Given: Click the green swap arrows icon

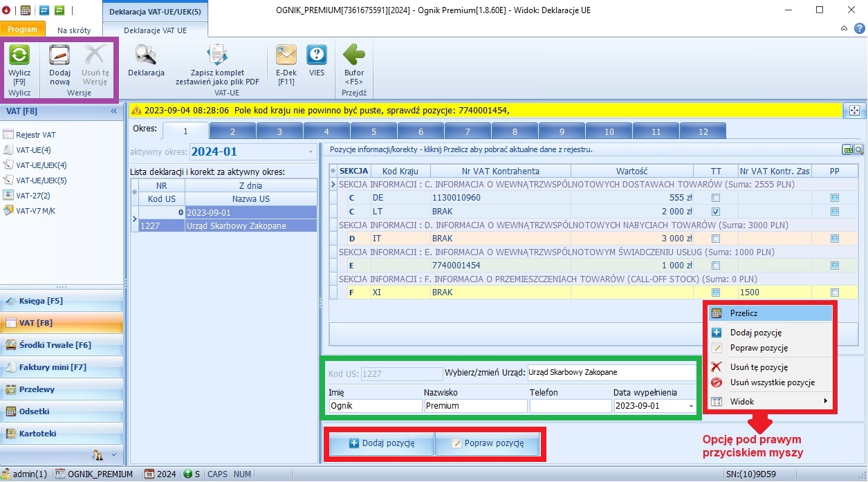Looking at the screenshot, I should point(59,10).
